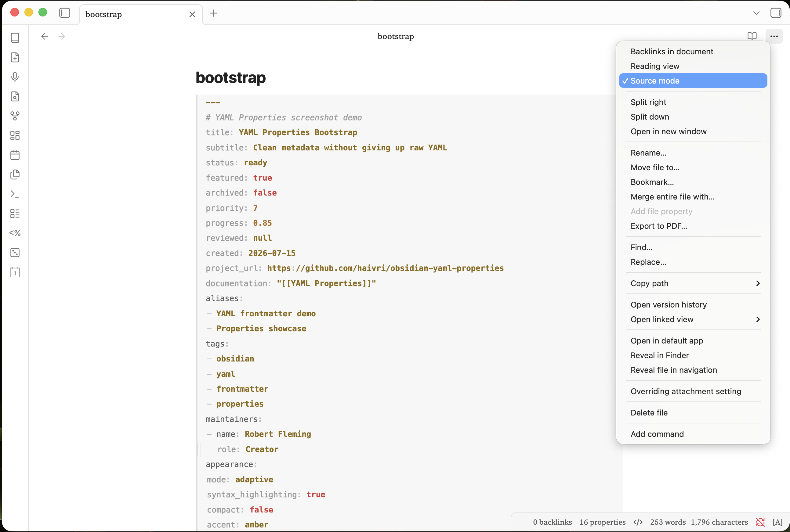The image size is (790, 532).
Task: Toggle Backlinks in document
Action: click(693, 52)
